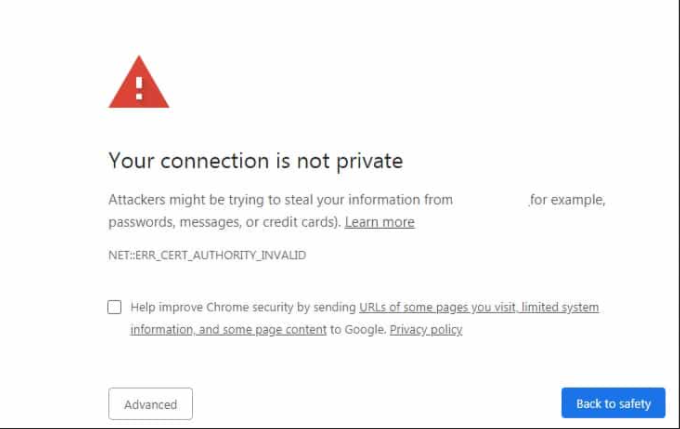
Task: Click the "Your connection" words in the heading
Action: click(188, 160)
